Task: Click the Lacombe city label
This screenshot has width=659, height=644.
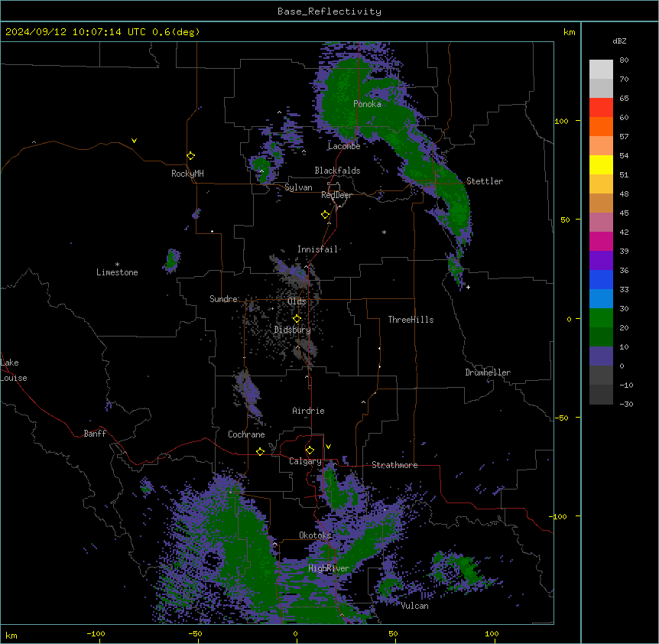Action: point(344,146)
